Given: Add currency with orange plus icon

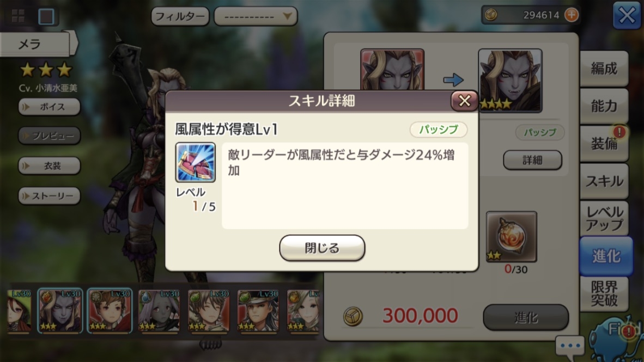Looking at the screenshot, I should pyautogui.click(x=572, y=15).
